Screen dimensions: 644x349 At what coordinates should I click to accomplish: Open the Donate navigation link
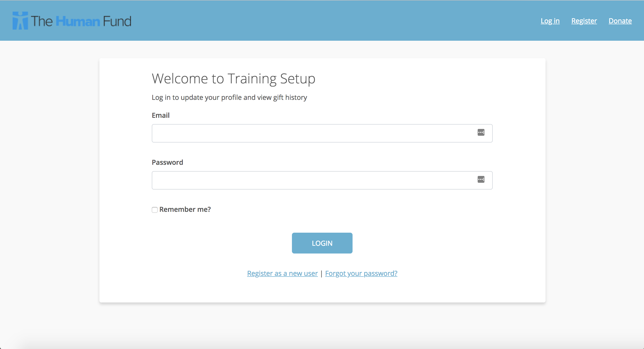pos(620,21)
